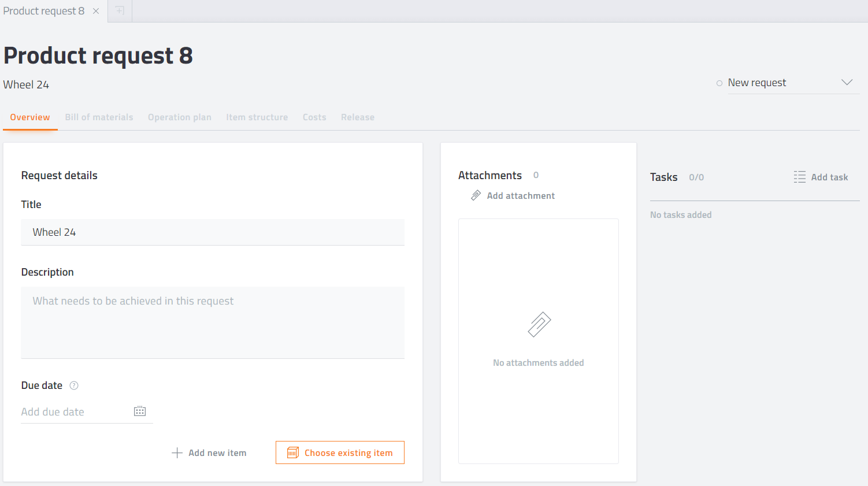
Task: Click the plus icon beside Add new item
Action: pos(177,453)
